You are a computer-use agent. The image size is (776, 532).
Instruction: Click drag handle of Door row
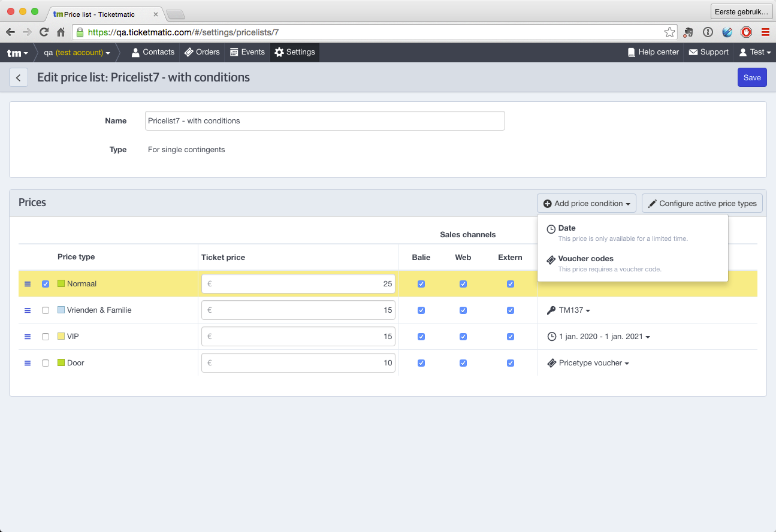pyautogui.click(x=28, y=363)
